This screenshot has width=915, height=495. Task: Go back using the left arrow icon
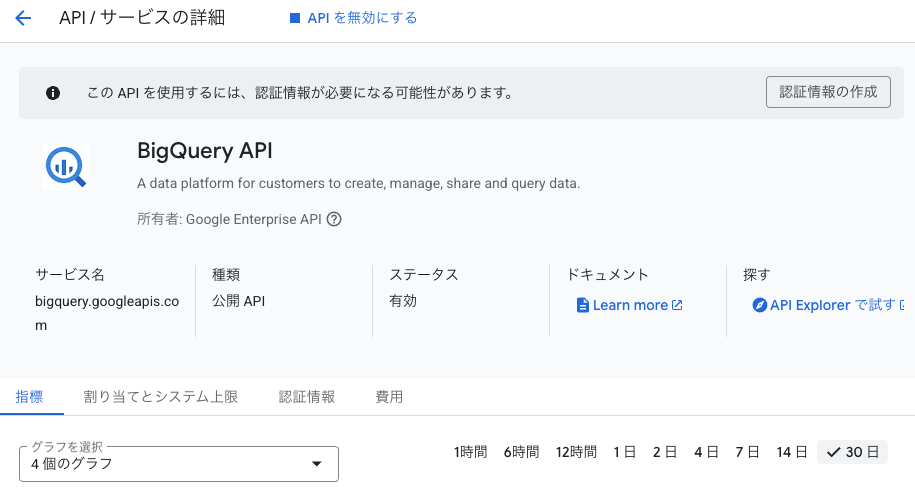[x=23, y=18]
